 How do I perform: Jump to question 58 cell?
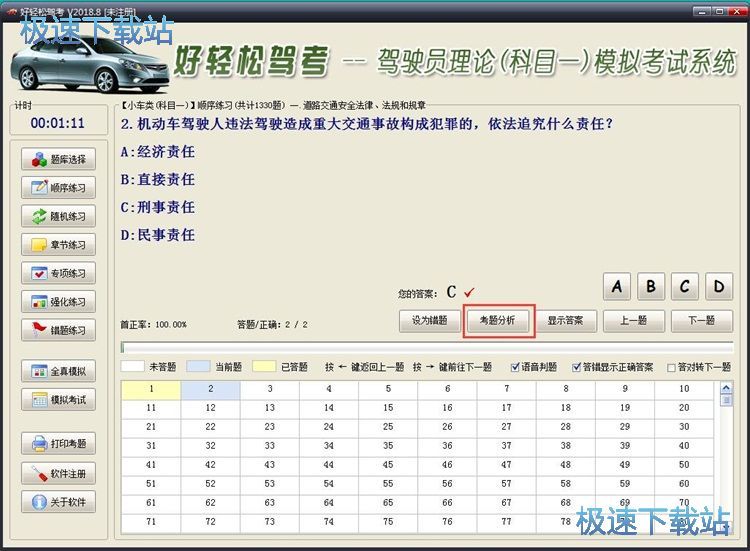566,484
